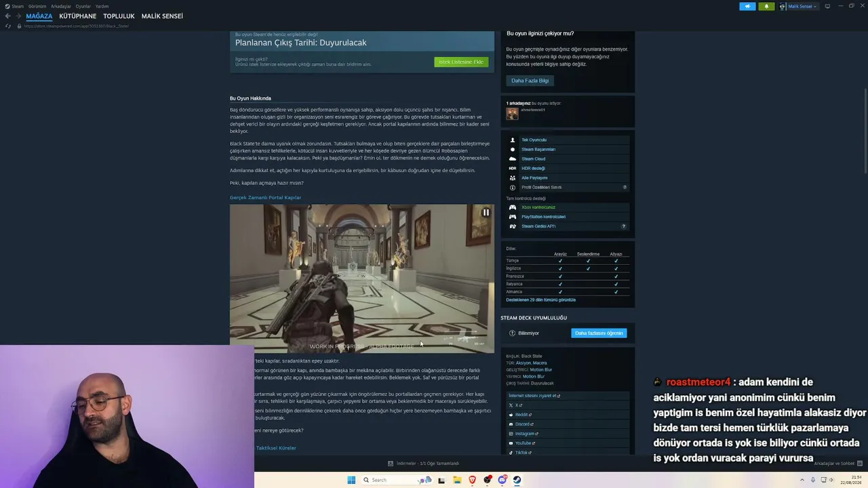Go forward using the forward arrow
The image size is (868, 488).
pyautogui.click(x=18, y=16)
